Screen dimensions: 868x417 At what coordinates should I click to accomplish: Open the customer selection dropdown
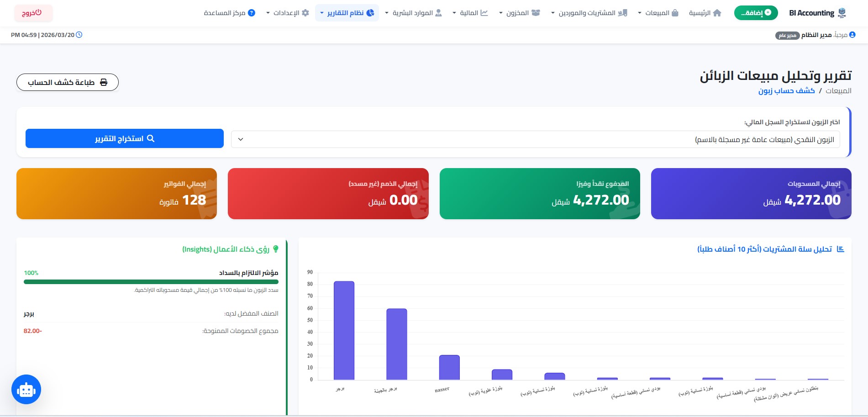pyautogui.click(x=535, y=139)
